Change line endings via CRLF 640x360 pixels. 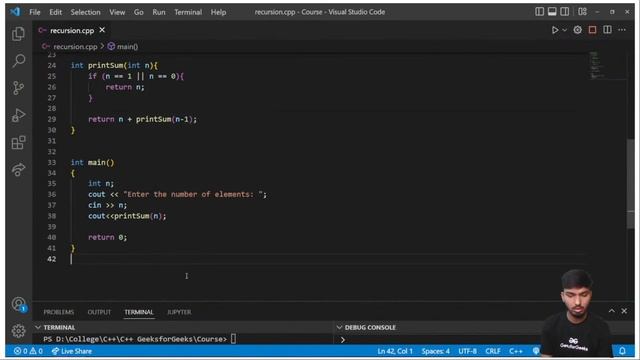[493, 351]
